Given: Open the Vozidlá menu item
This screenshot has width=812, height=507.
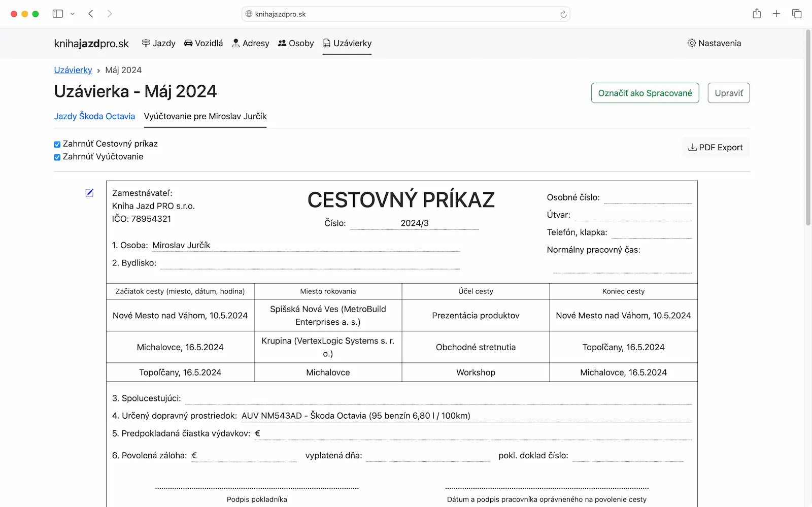Looking at the screenshot, I should (x=203, y=43).
